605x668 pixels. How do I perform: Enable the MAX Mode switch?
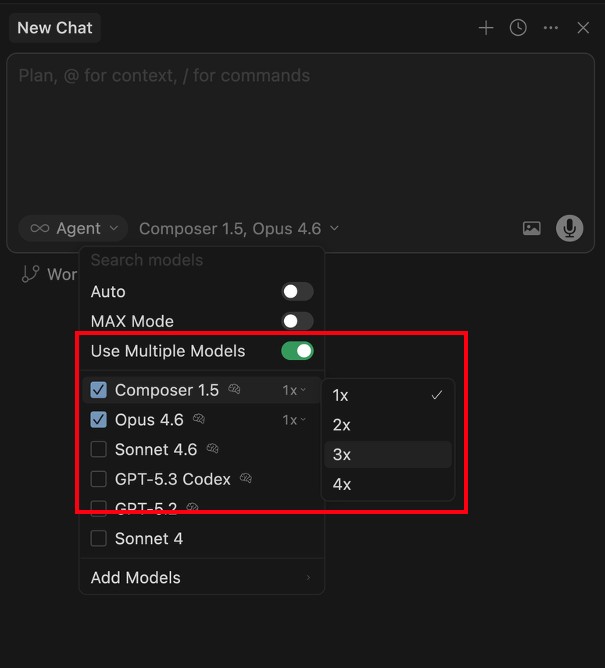tap(297, 321)
